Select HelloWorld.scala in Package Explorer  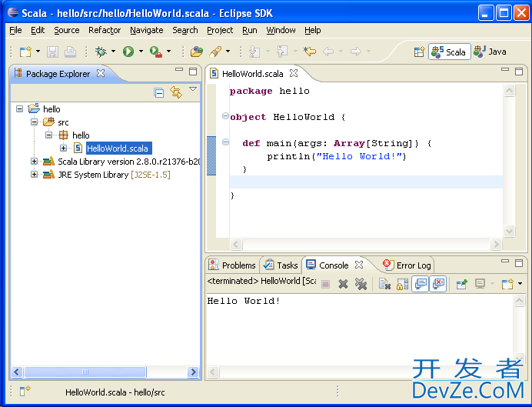coord(118,148)
